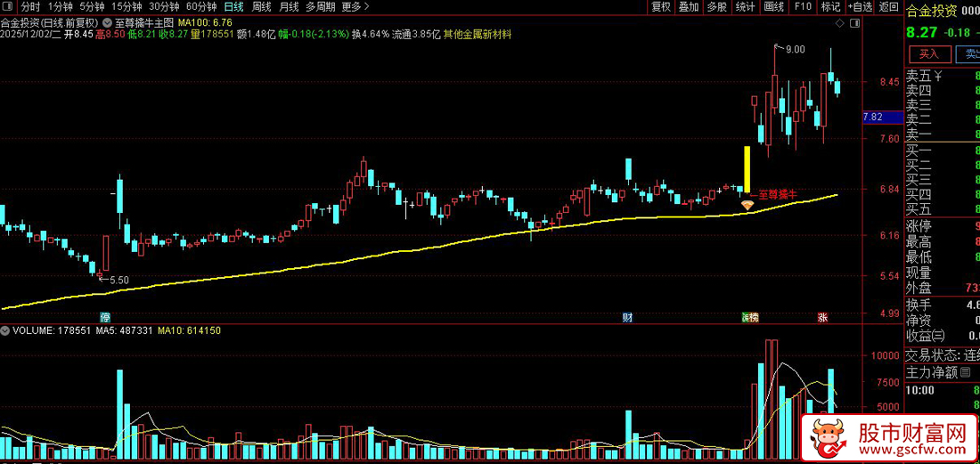980x464 pixels.
Task: Switch to 1分钟 timeframe
Action: 60,7
